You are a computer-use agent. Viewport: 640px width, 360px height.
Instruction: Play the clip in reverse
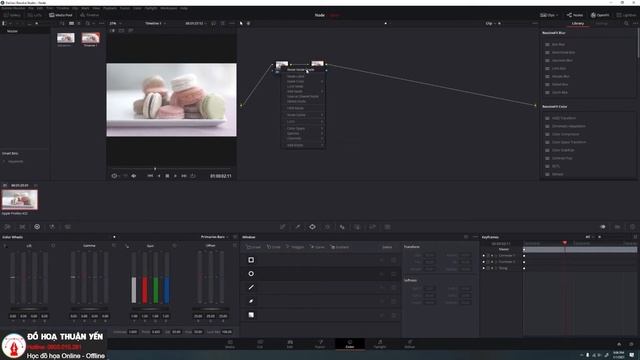[159, 176]
